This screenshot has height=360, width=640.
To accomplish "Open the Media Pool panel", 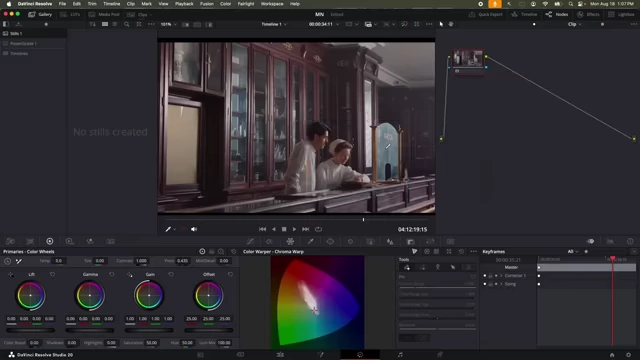I will pos(104,14).
